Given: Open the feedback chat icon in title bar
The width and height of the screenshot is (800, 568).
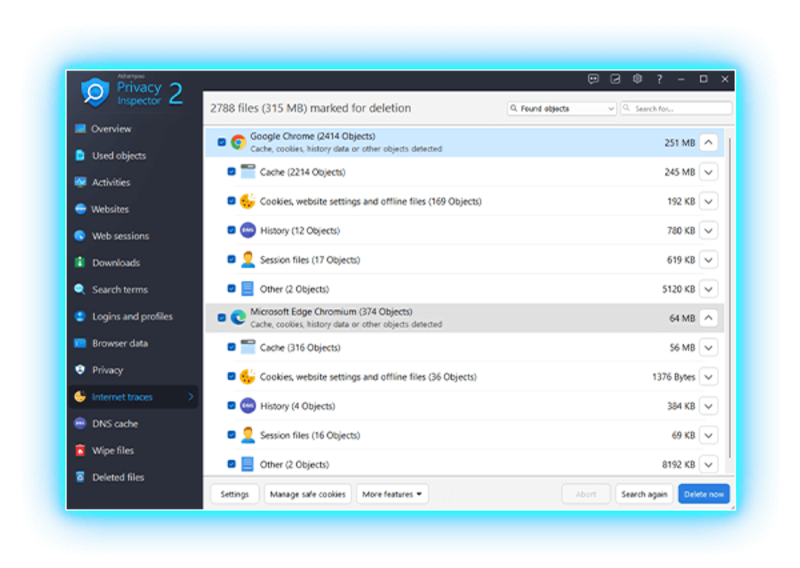Looking at the screenshot, I should [x=593, y=79].
